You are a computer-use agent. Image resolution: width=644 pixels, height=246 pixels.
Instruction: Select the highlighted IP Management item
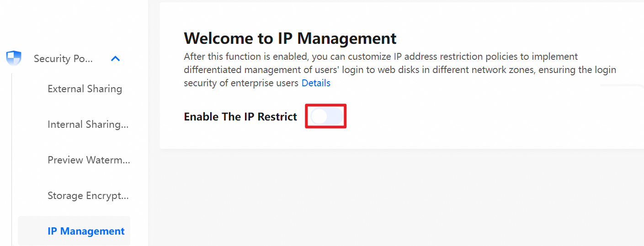(x=85, y=231)
